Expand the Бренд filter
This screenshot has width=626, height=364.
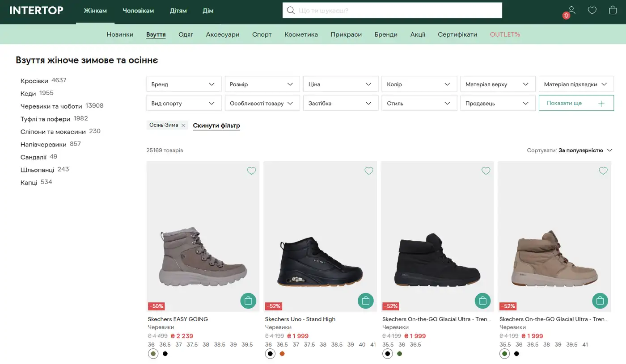coord(184,84)
